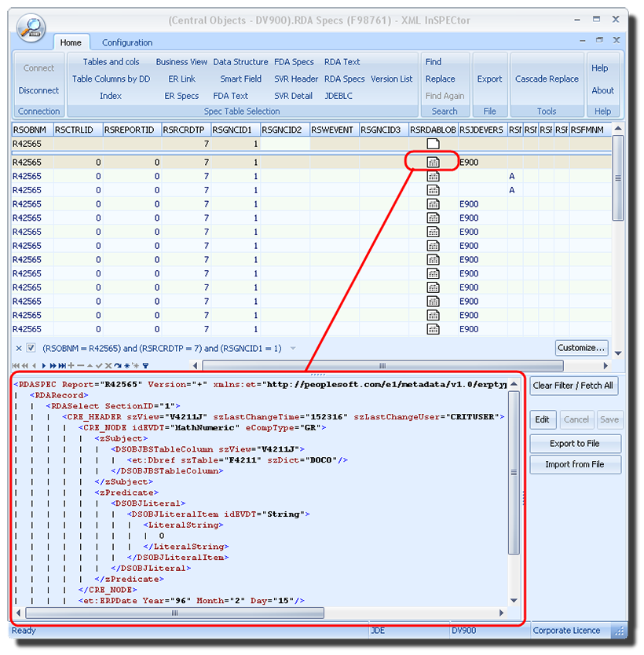This screenshot has width=644, height=655.
Task: Open Replace in the Search group
Action: click(x=440, y=79)
